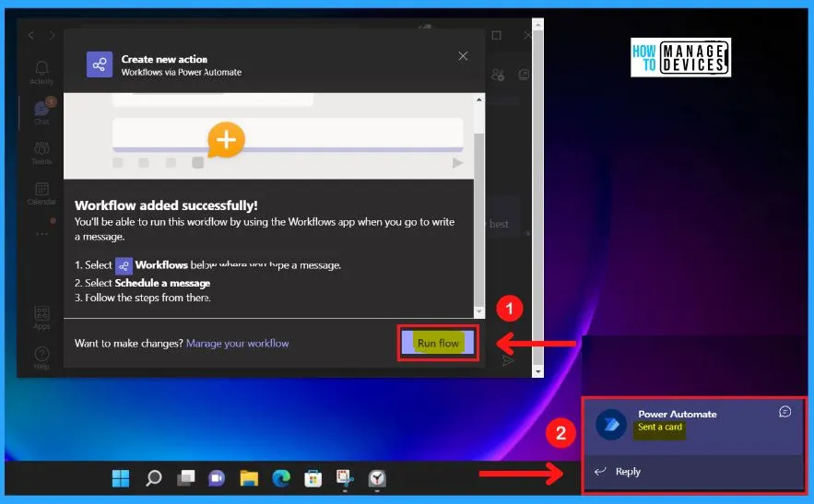Click the 'Workflow added successfully!' heading
The height and width of the screenshot is (504, 814).
[166, 205]
